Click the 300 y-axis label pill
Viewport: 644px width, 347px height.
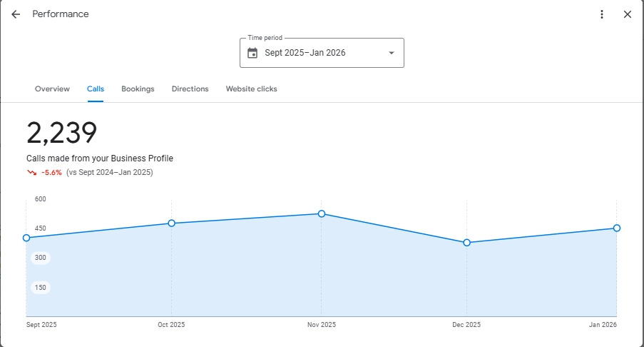click(41, 258)
